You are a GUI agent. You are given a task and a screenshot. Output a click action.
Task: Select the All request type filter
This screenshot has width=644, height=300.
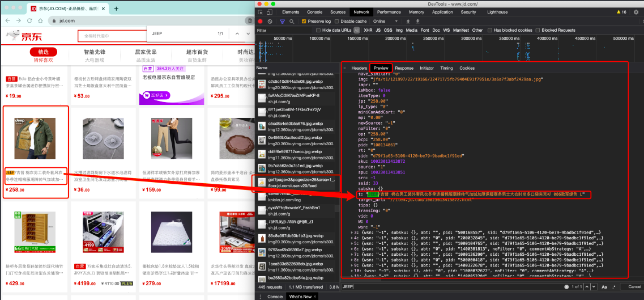tap(356, 31)
